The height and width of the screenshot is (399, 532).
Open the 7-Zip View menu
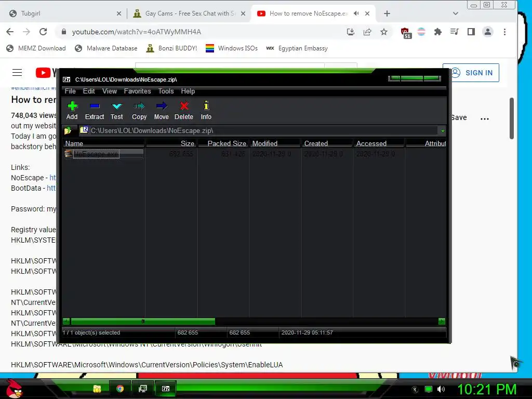point(110,91)
